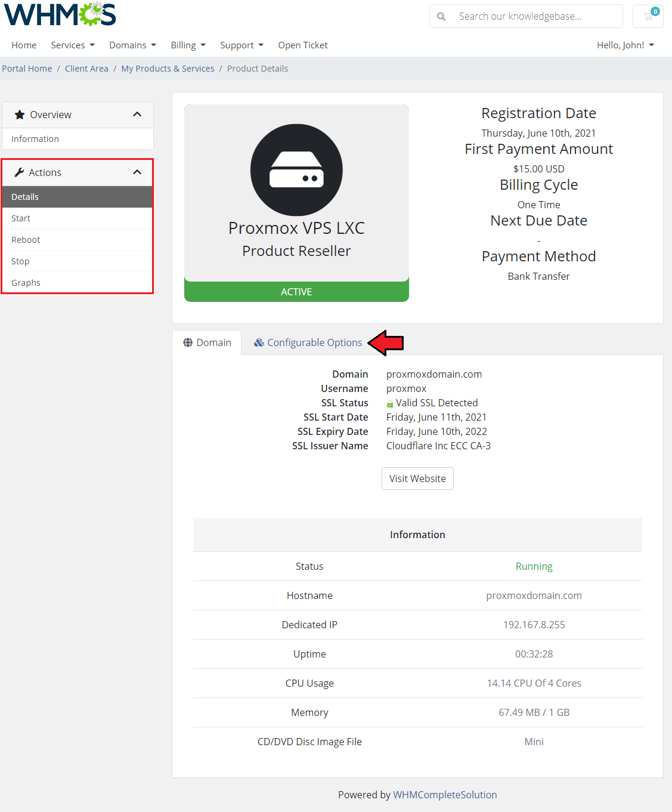Choose Reboot in the Actions sidebar
This screenshot has height=812, width=672.
pos(78,240)
